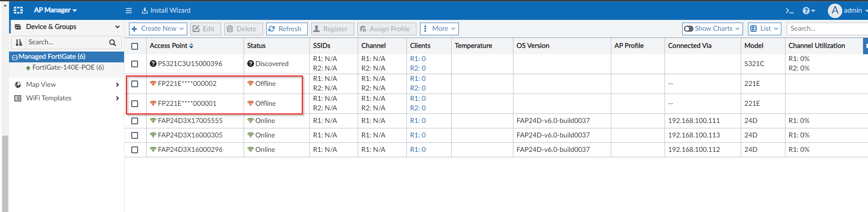Click the app grid icon beside AP Manager

[x=18, y=10]
